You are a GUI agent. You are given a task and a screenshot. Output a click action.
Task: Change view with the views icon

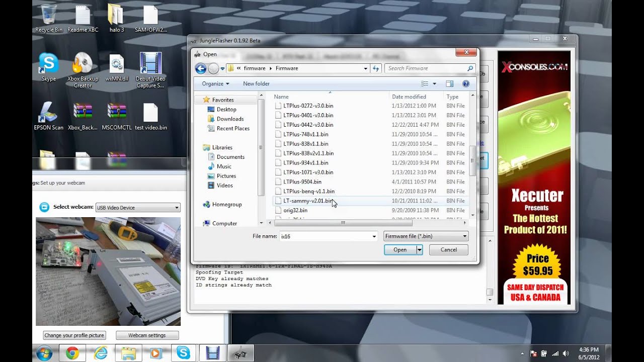click(x=425, y=84)
